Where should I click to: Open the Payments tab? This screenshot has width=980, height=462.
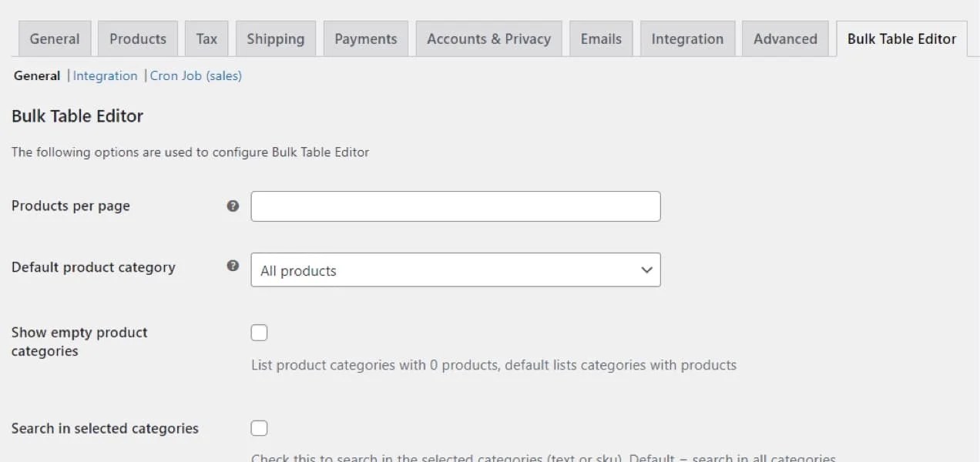tap(366, 38)
